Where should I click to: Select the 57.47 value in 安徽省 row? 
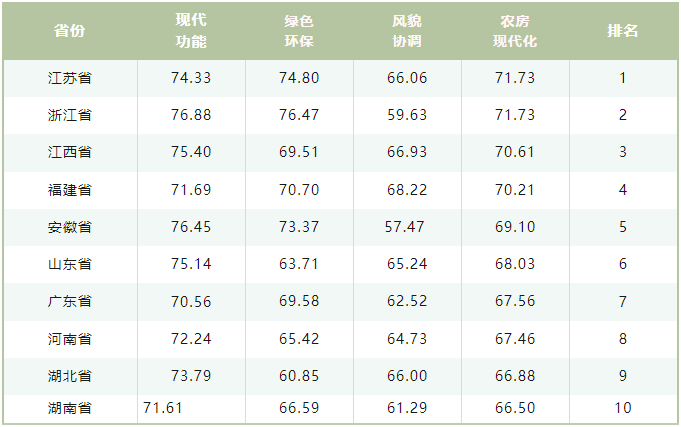(x=405, y=227)
